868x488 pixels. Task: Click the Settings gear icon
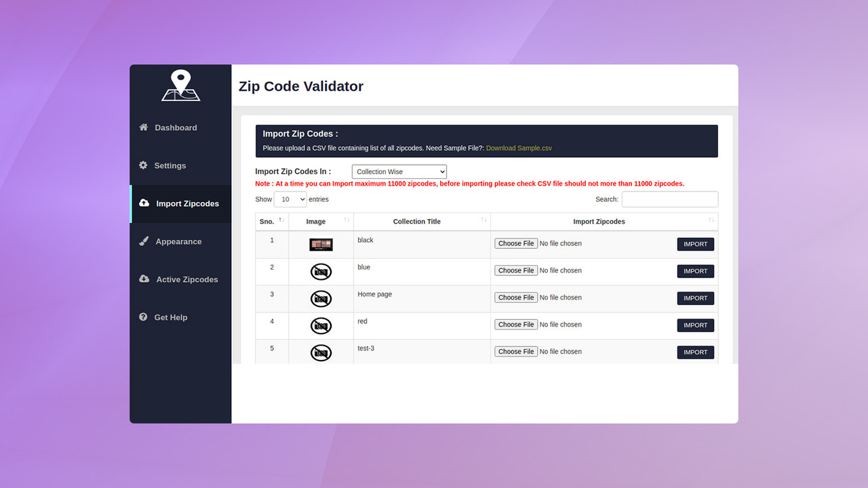coord(142,165)
